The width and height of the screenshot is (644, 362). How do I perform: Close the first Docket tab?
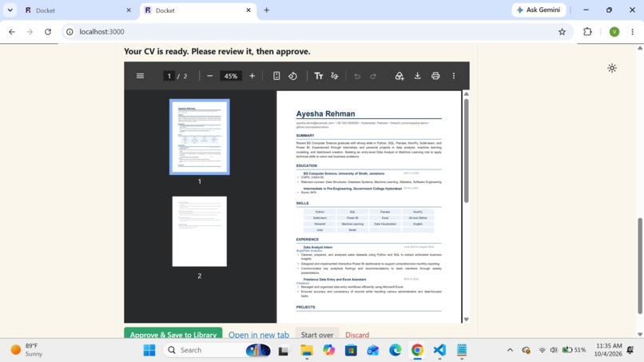click(129, 10)
